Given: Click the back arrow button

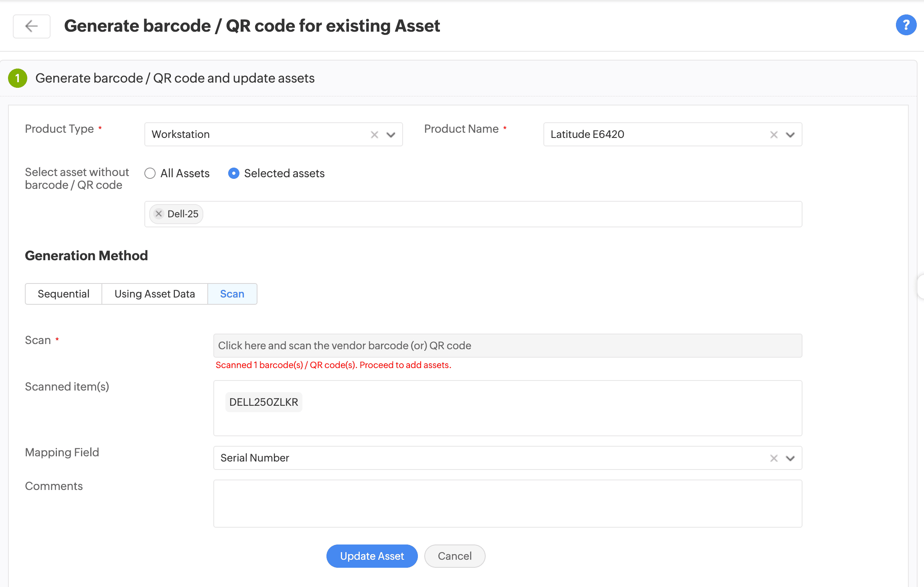Looking at the screenshot, I should coord(31,26).
